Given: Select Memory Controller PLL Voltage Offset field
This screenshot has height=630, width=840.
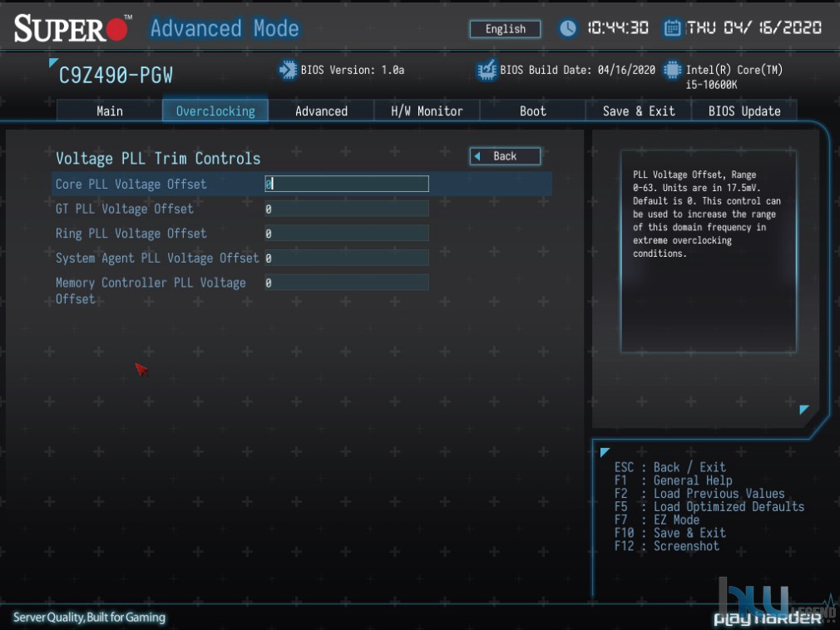Looking at the screenshot, I should click(347, 283).
